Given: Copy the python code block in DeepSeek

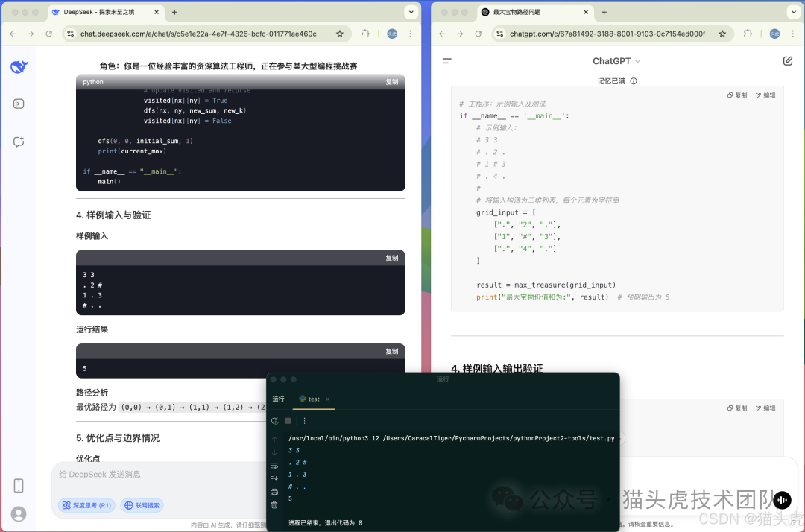Looking at the screenshot, I should click(392, 82).
